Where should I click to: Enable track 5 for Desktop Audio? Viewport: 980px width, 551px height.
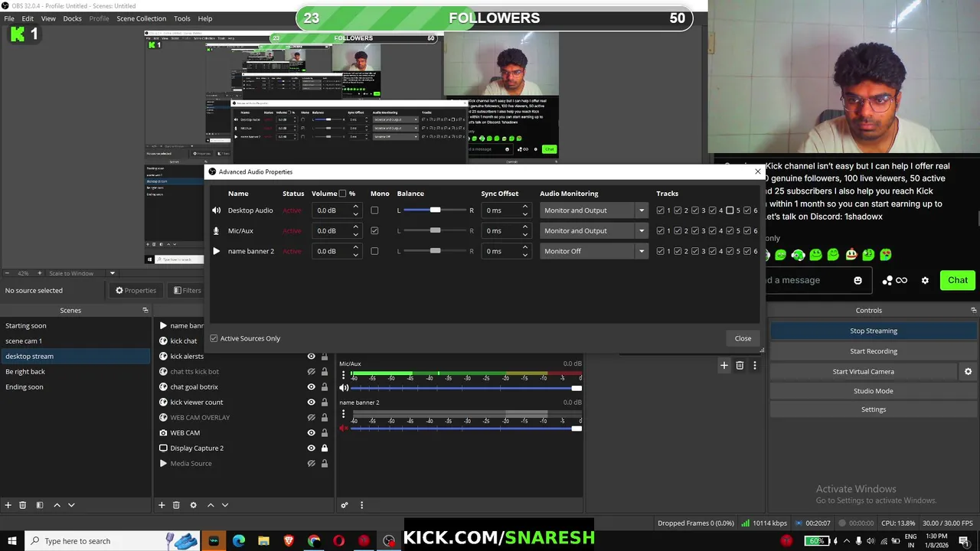pos(730,210)
